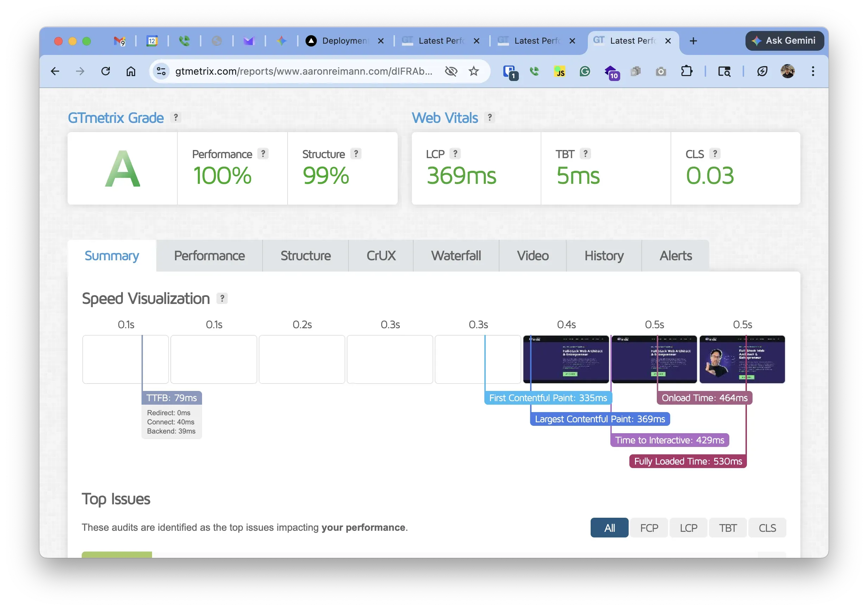Open the pinned Google Calendar tab
Screen dimensions: 868x610
click(x=152, y=41)
